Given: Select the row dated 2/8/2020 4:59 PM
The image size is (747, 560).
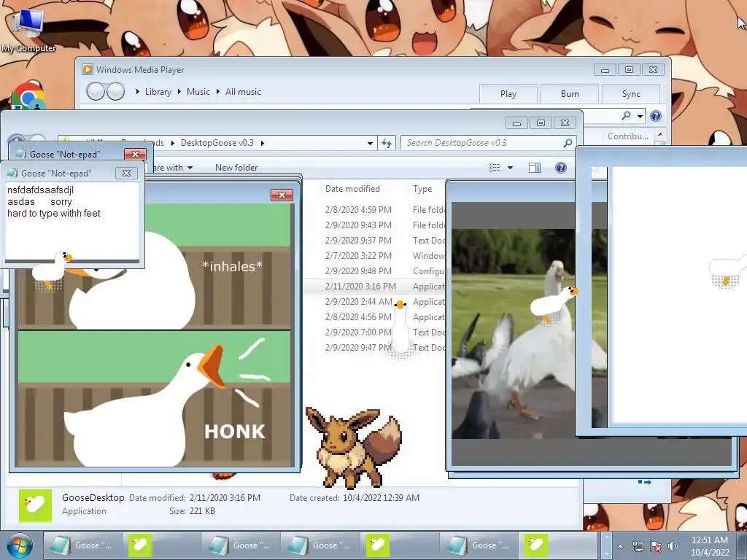Looking at the screenshot, I should 374,209.
